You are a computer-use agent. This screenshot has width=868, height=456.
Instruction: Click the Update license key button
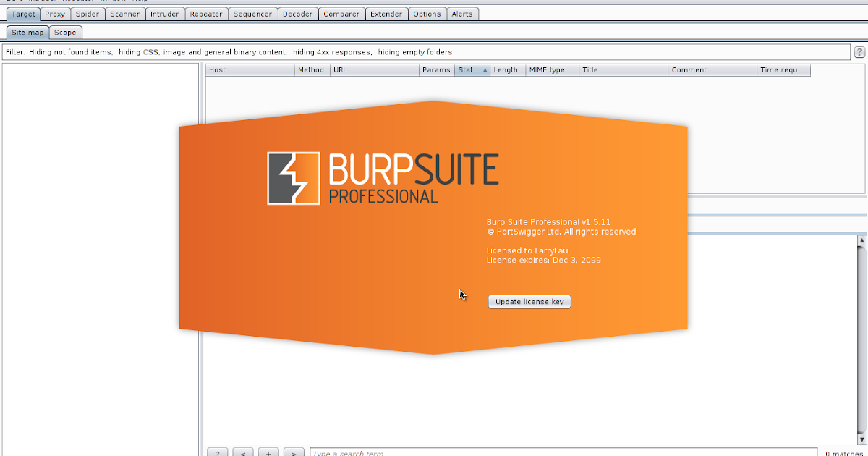(529, 302)
